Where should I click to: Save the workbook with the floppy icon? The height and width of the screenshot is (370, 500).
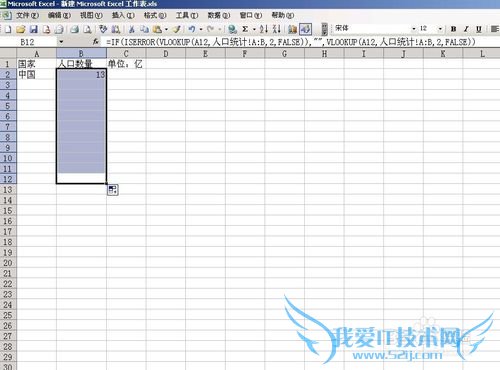coord(34,29)
